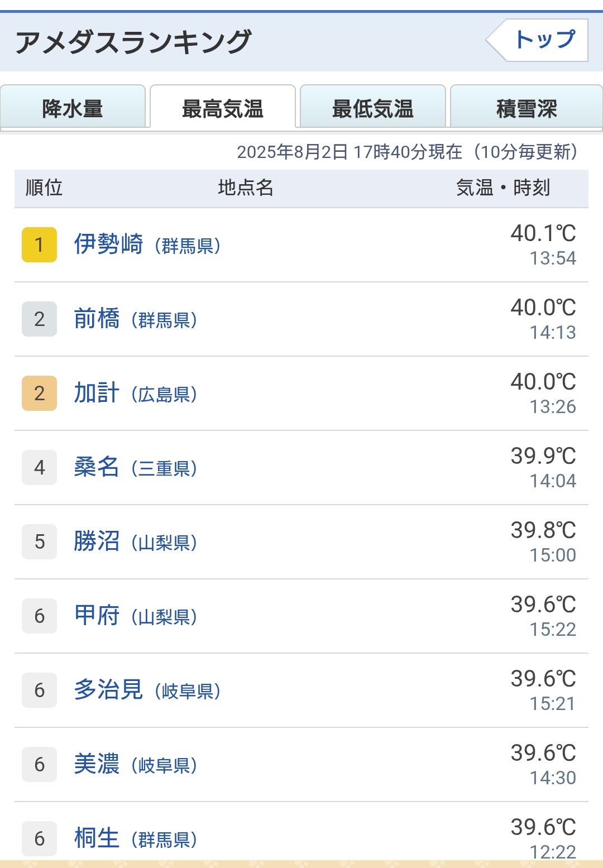Select the 最高気温 tab
The width and height of the screenshot is (603, 868).
pos(223,108)
